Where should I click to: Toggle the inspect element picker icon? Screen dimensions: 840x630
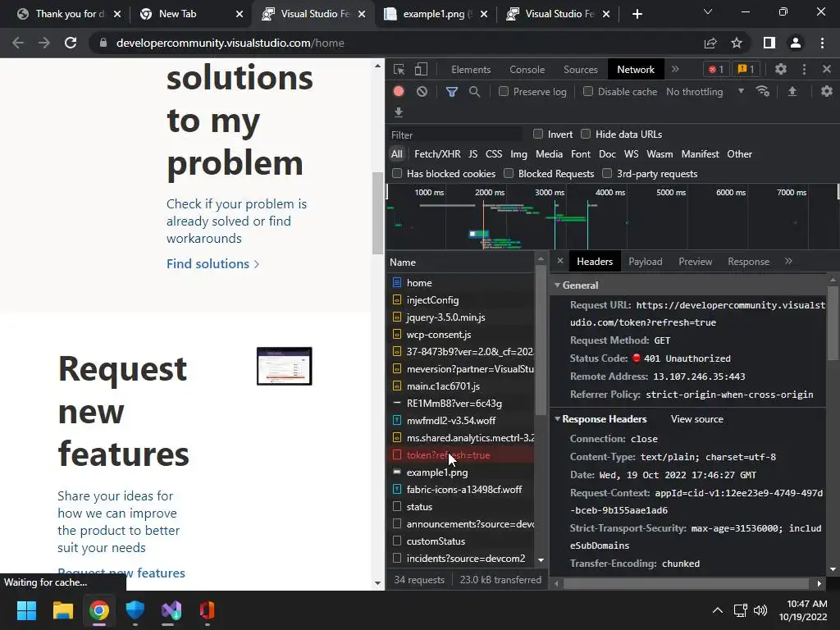[x=399, y=69]
